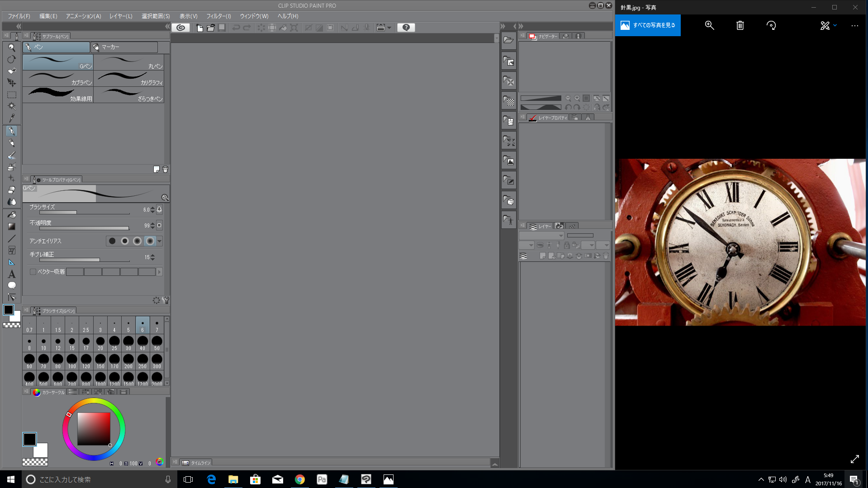Click the rotate icon in Photos

pos(771,25)
